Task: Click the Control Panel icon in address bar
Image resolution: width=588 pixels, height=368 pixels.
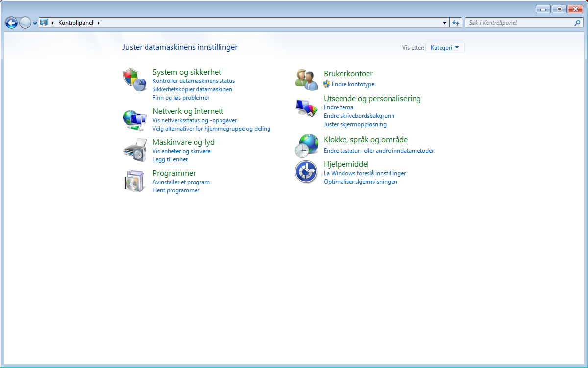Action: click(x=44, y=22)
